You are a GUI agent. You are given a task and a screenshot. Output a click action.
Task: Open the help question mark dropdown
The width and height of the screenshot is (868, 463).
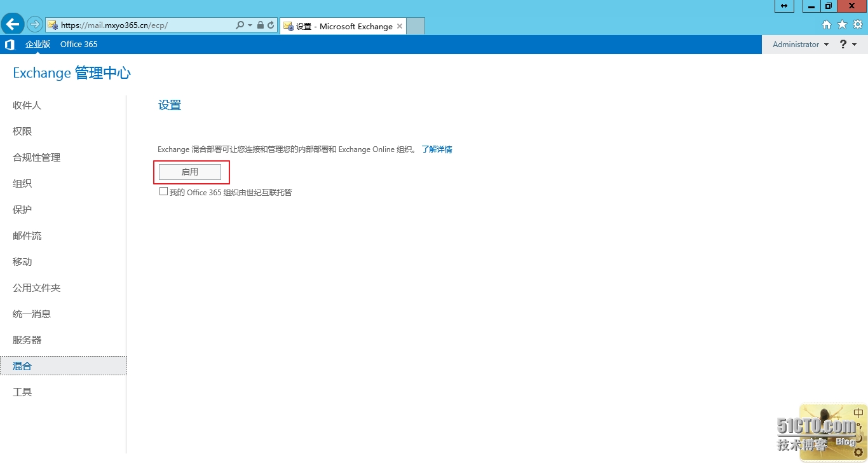tap(848, 45)
